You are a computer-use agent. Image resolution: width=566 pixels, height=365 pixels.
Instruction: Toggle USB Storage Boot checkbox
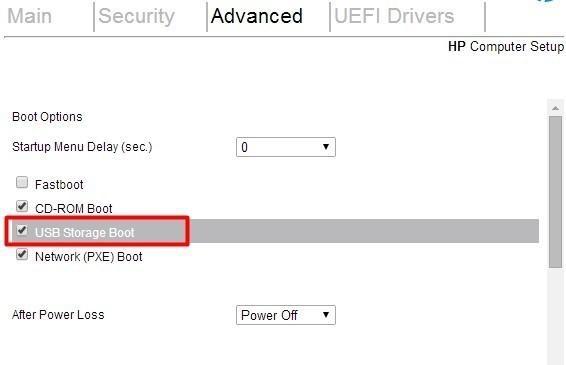(22, 230)
